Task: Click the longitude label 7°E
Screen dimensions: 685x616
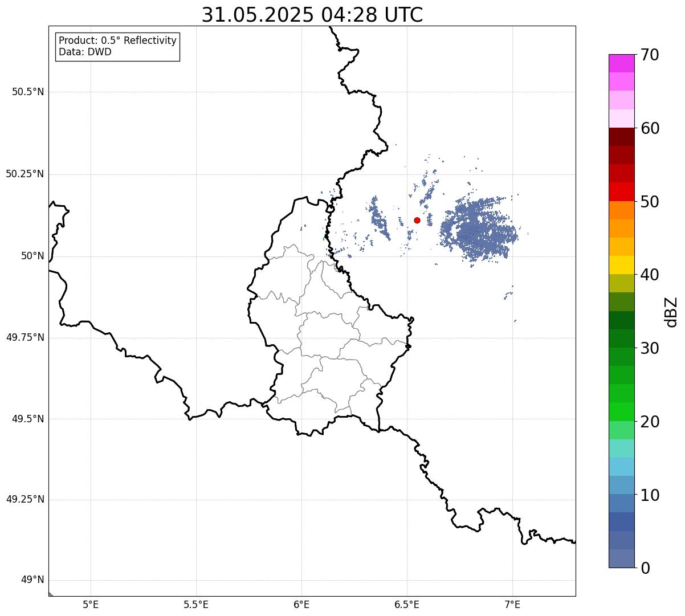Action: point(512,605)
